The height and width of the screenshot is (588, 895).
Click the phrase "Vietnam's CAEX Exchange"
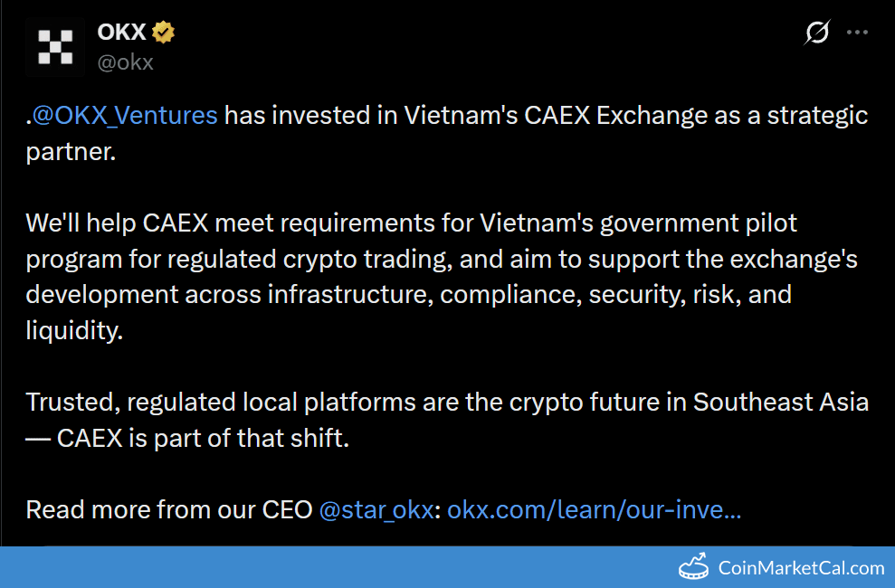click(555, 116)
